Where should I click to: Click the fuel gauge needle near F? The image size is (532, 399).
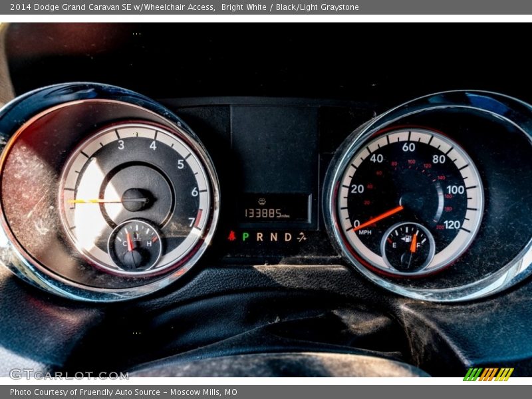point(414,242)
